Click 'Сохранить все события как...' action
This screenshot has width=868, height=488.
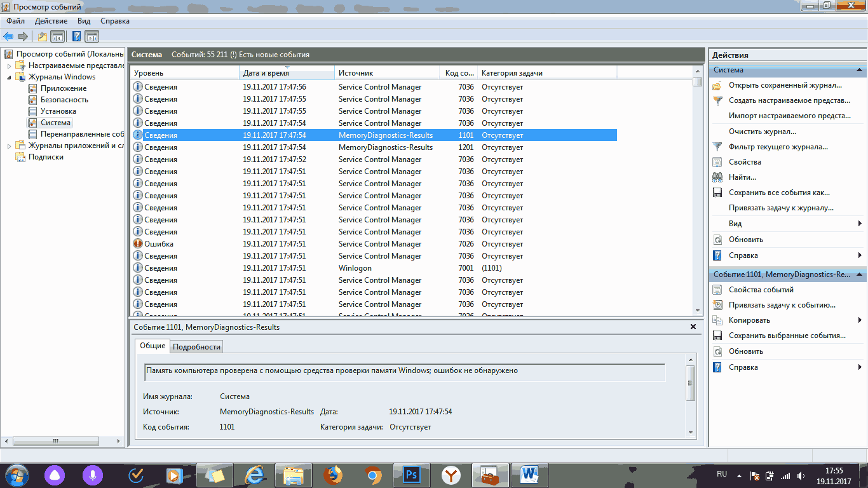pyautogui.click(x=779, y=193)
